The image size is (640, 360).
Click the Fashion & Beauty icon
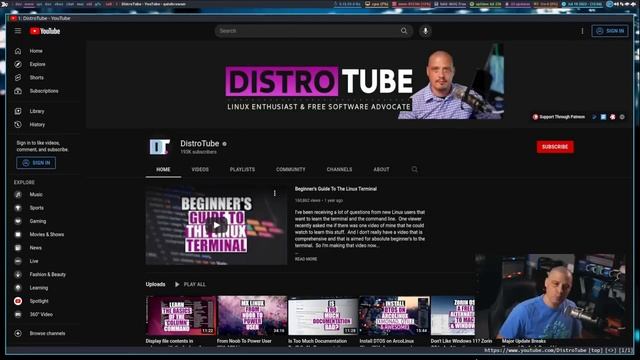(x=18, y=275)
